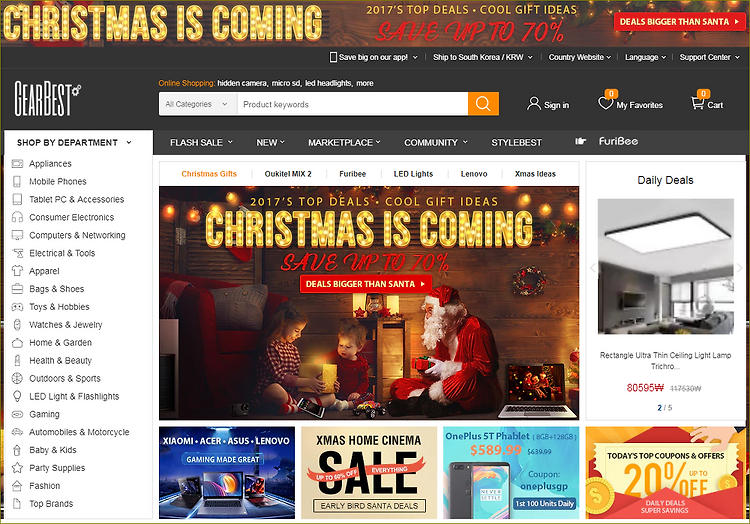This screenshot has height=524, width=750.
Task: Open Today's Top Coupons & Offers banner
Action: (x=665, y=473)
